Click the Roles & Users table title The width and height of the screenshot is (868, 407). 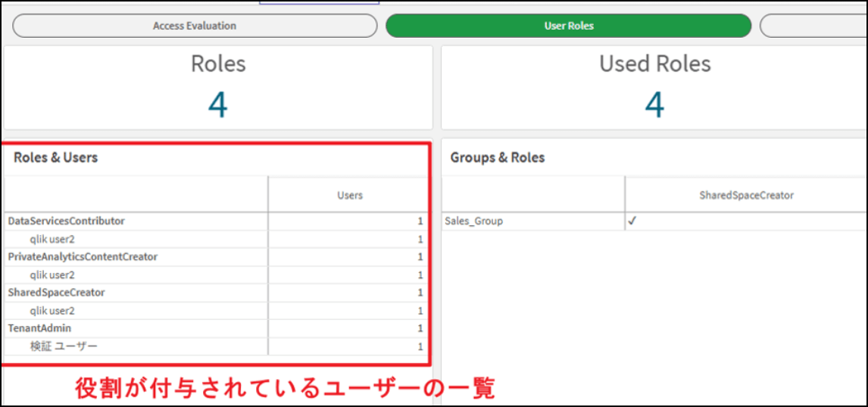click(x=55, y=158)
